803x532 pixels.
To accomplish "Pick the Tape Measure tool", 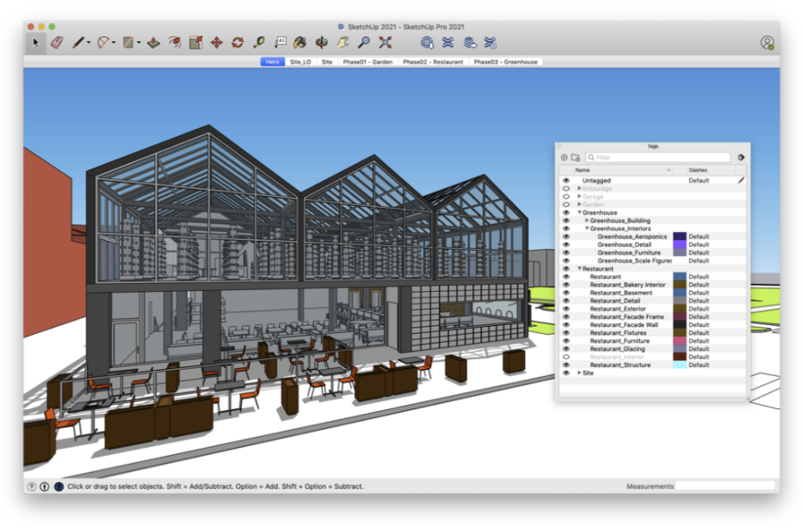I will (259, 42).
